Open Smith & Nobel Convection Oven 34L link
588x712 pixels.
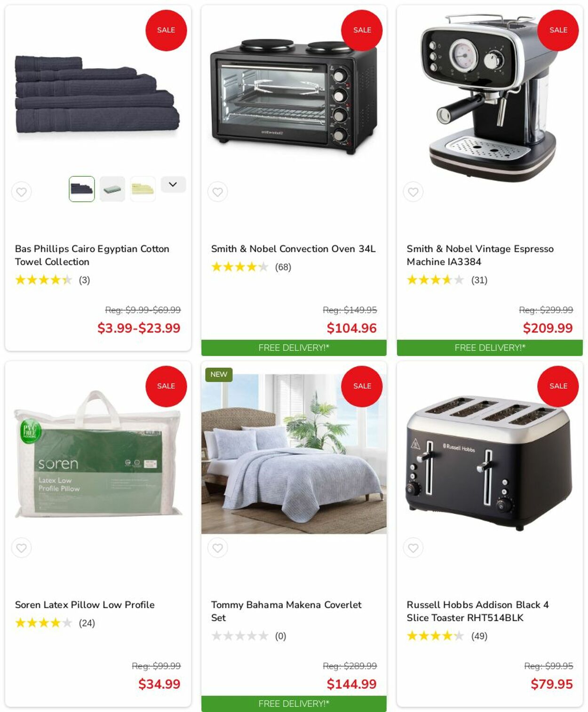[293, 249]
